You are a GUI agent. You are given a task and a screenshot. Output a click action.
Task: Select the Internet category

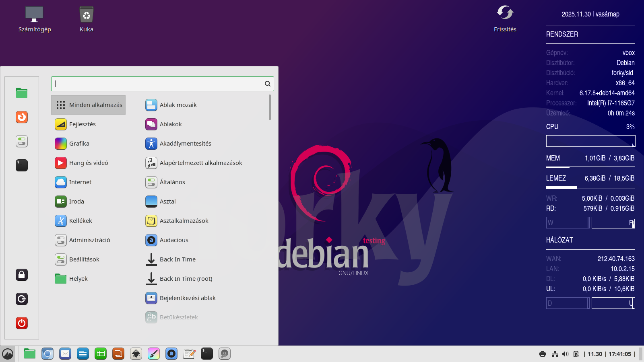click(x=80, y=182)
